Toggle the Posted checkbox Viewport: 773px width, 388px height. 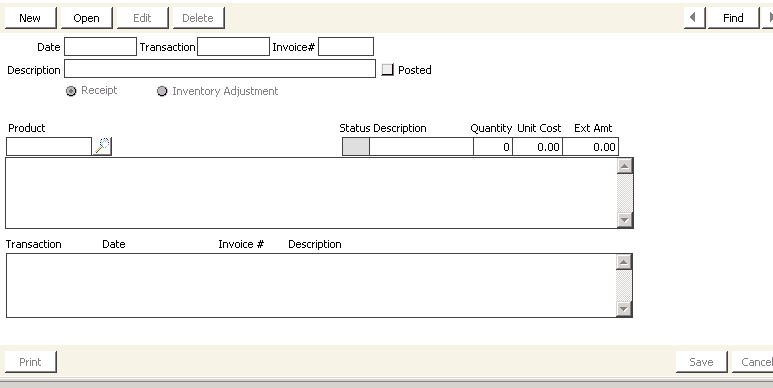pyautogui.click(x=387, y=70)
